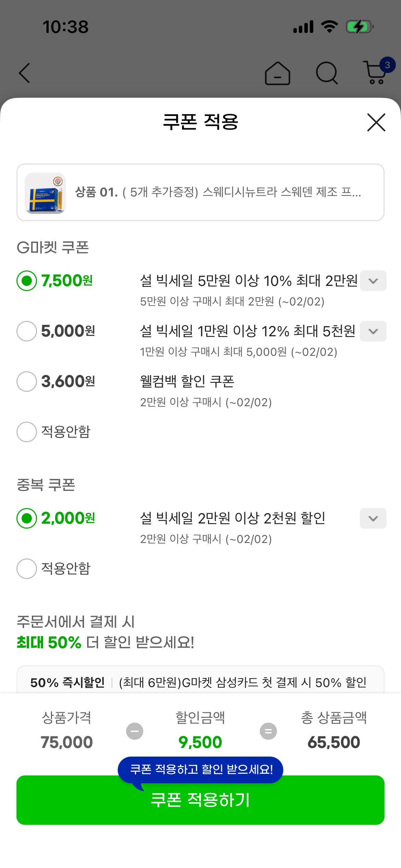The height and width of the screenshot is (868, 401).
Task: Open the search magnifier icon
Action: 327,73
